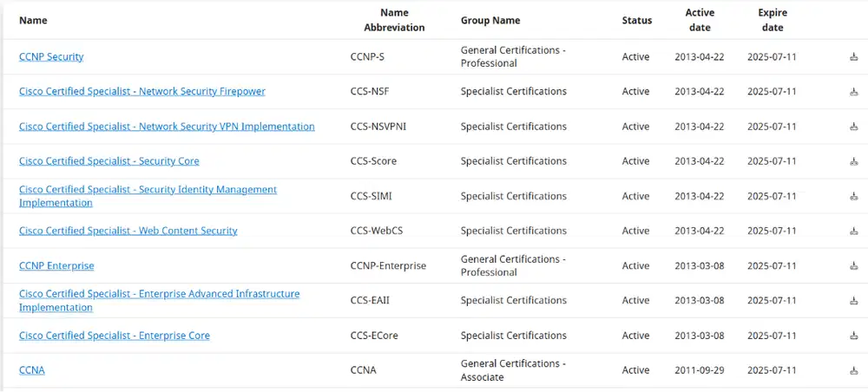Image resolution: width=868 pixels, height=392 pixels.
Task: Sort by Expire date column header
Action: 773,20
